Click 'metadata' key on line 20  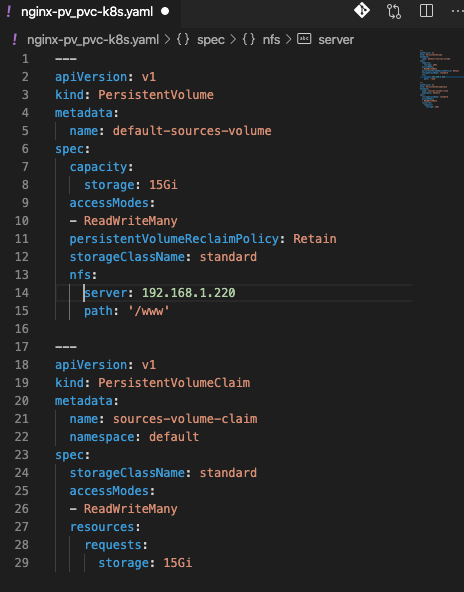tap(84, 401)
